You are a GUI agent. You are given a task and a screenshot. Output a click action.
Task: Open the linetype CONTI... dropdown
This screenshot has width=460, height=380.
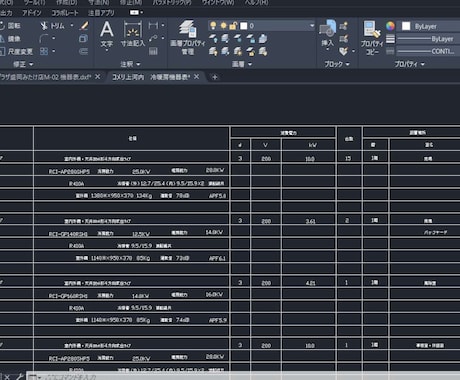point(429,51)
